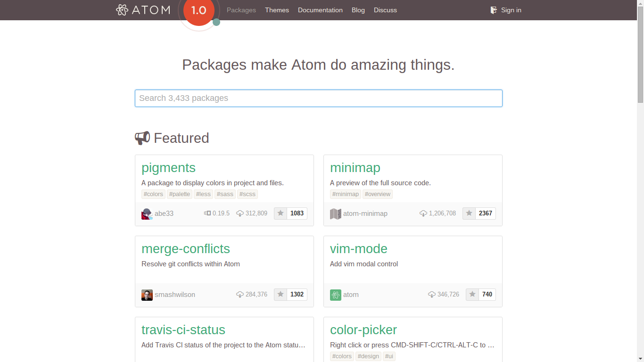Click the 1302 star count
Image resolution: width=644 pixels, height=362 pixels.
pyautogui.click(x=297, y=295)
